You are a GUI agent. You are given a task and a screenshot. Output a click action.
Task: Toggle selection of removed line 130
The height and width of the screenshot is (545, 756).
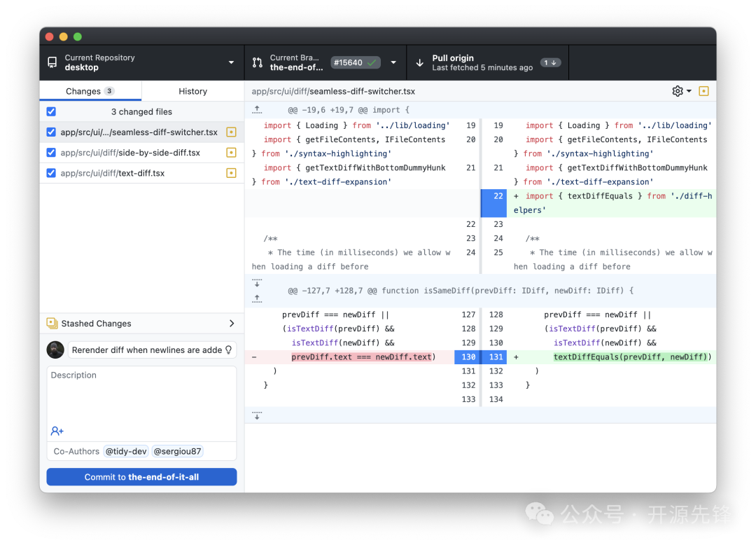tap(467, 357)
